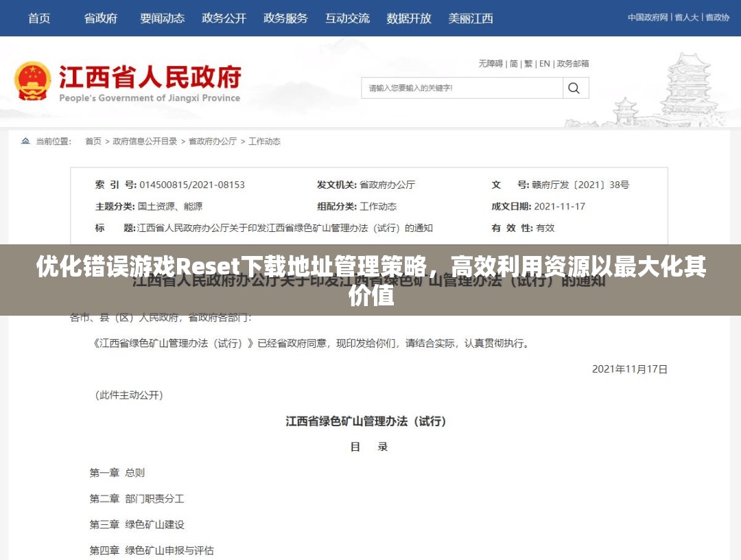741x560 pixels.
Task: Focus the keyword search input field
Action: pyautogui.click(x=462, y=88)
